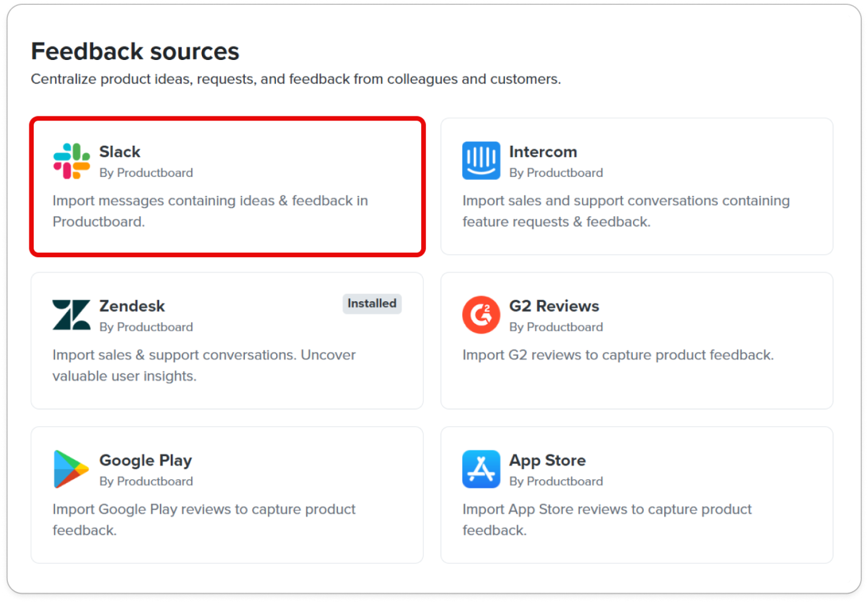Select 'Import G2 reviews to capture product feedback'
This screenshot has width=868, height=603.
[x=618, y=355]
